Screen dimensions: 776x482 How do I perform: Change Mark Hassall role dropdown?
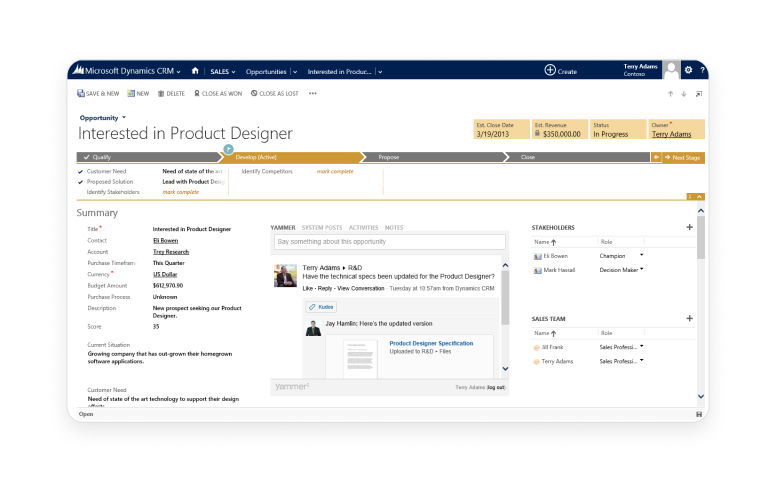pos(641,269)
